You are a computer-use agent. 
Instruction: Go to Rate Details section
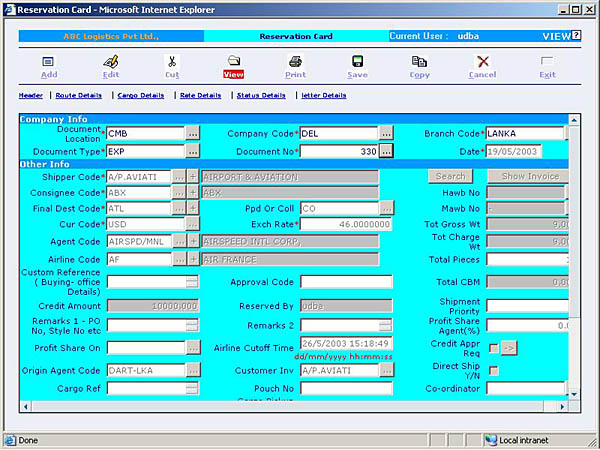coord(201,95)
